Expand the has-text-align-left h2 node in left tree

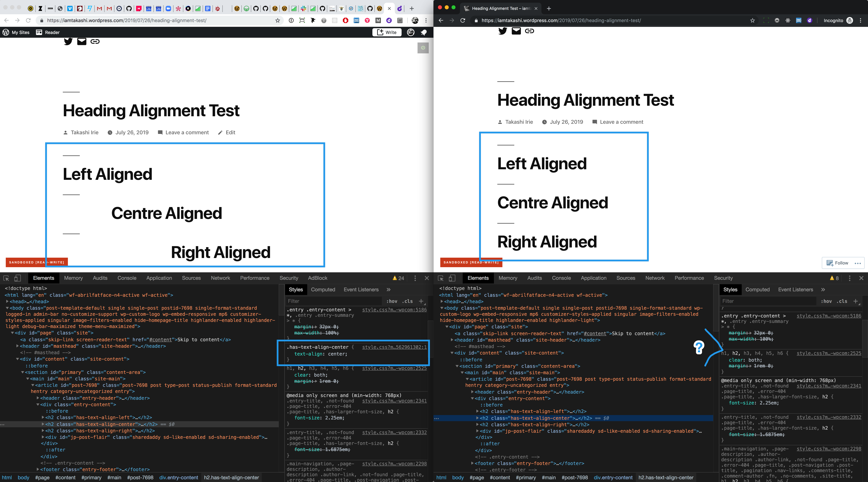pyautogui.click(x=43, y=418)
